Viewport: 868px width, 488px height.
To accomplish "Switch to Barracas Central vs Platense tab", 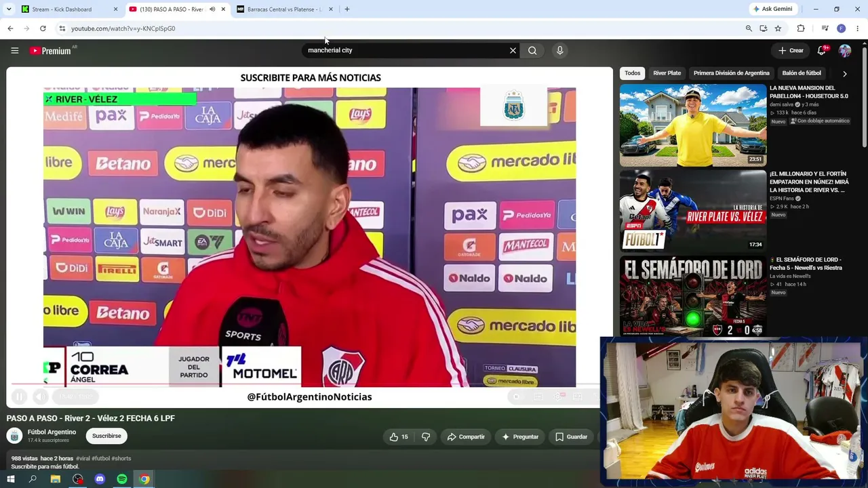I will [x=284, y=9].
